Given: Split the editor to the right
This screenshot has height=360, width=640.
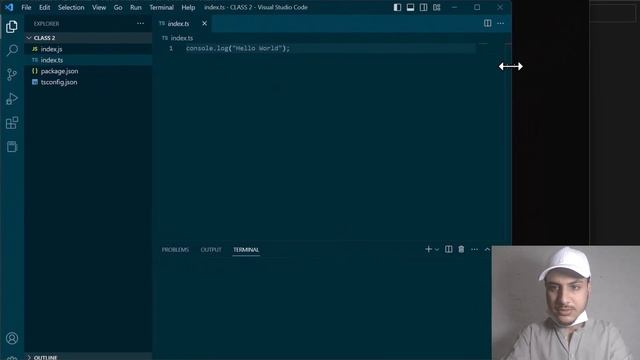Looking at the screenshot, I should point(487,23).
